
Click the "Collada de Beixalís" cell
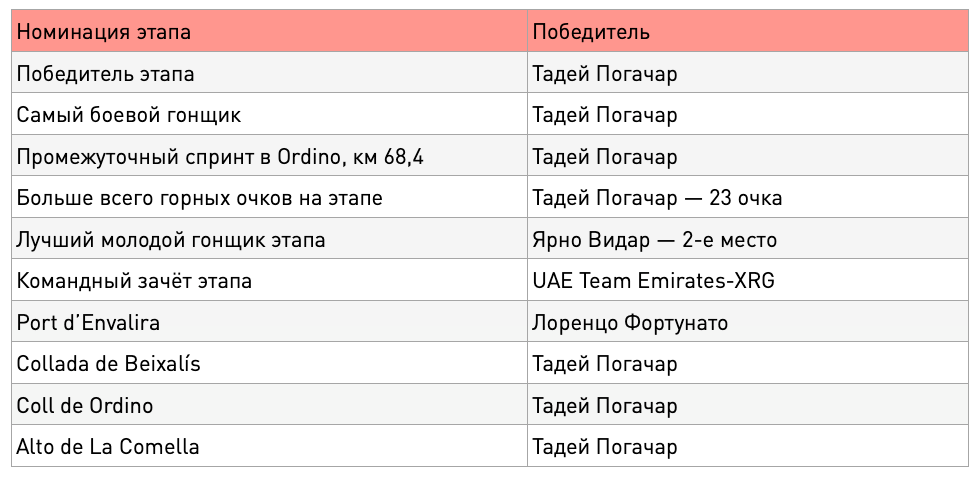(269, 363)
